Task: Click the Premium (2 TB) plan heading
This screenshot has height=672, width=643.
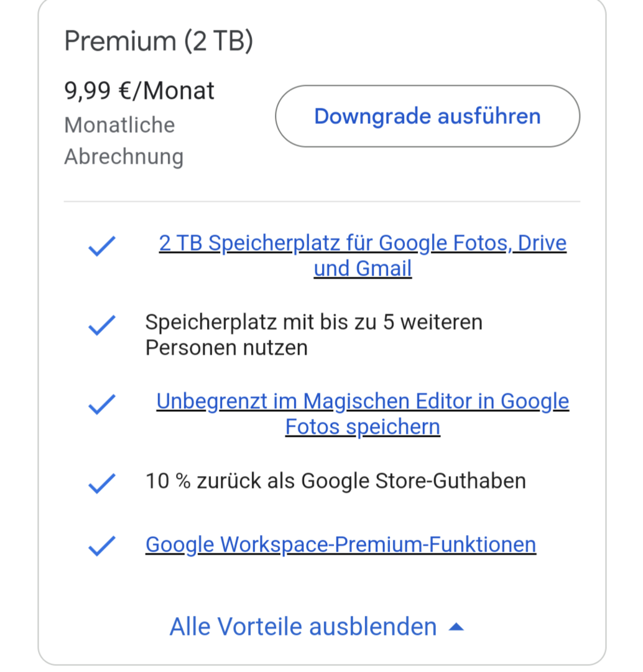Action: [x=159, y=41]
